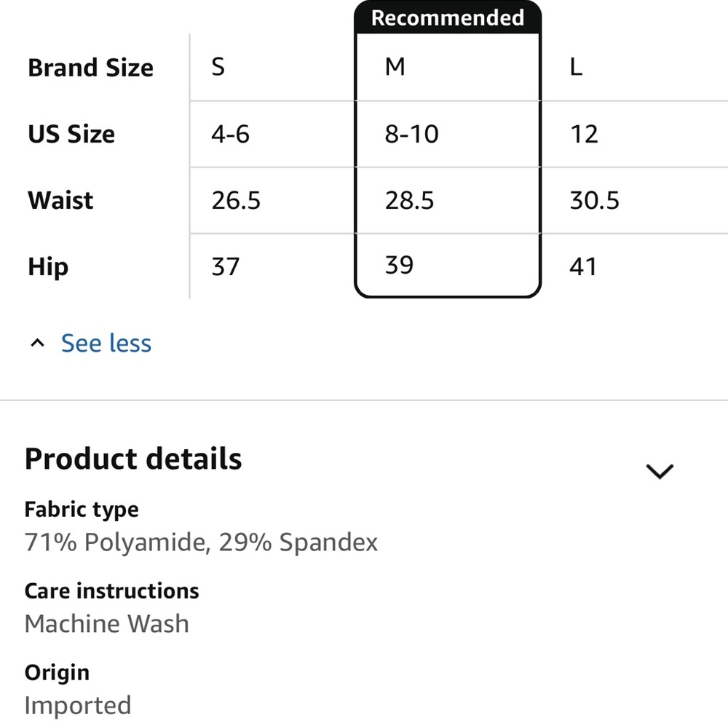
Task: Click the Fabric type label
Action: (x=82, y=510)
